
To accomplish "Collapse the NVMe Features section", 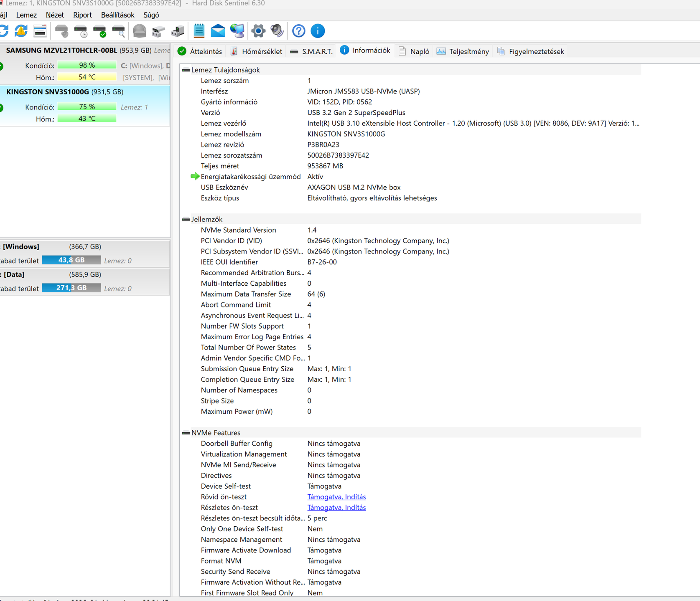I will [186, 433].
